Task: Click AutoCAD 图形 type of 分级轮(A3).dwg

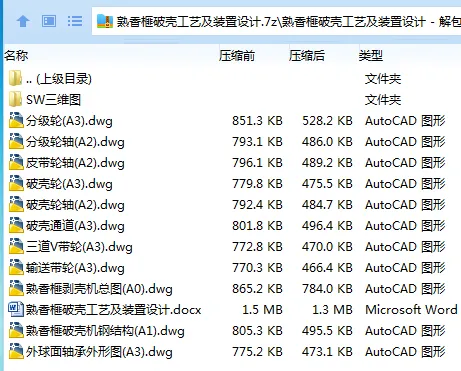Action: (x=405, y=121)
